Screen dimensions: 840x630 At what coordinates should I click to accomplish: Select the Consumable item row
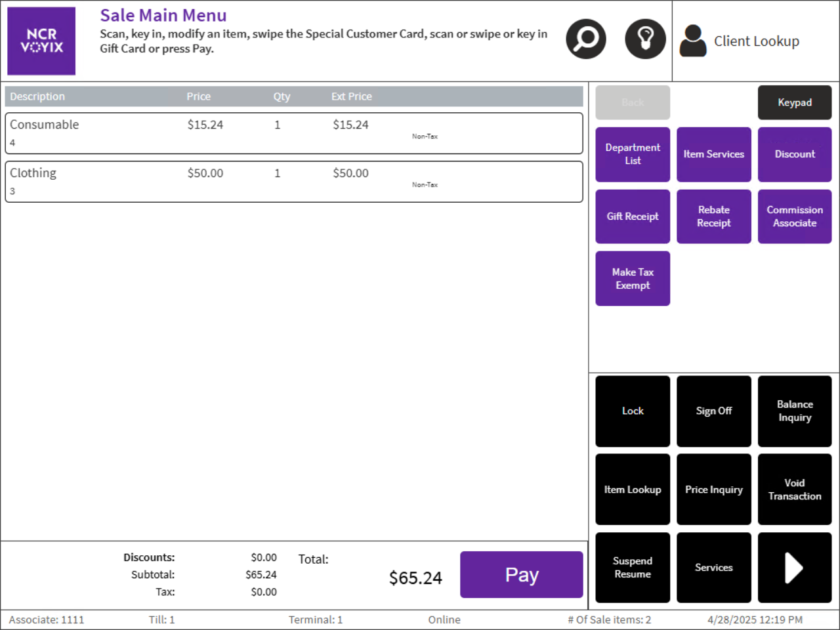point(293,133)
